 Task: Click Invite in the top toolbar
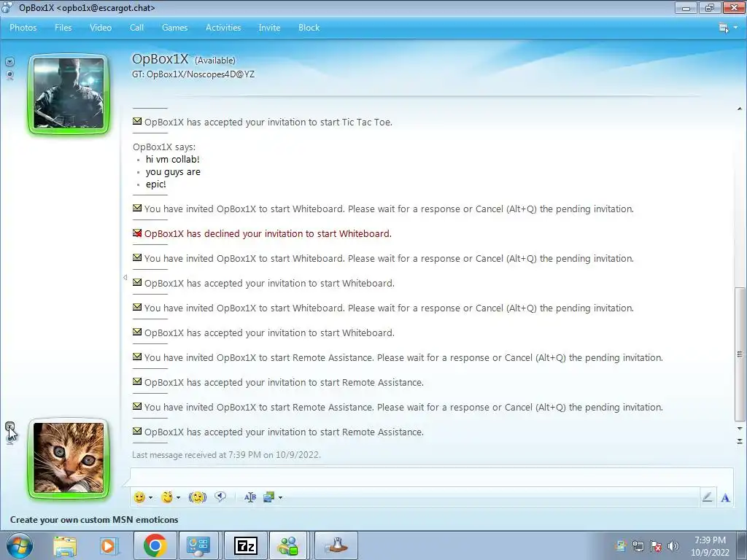tap(269, 28)
